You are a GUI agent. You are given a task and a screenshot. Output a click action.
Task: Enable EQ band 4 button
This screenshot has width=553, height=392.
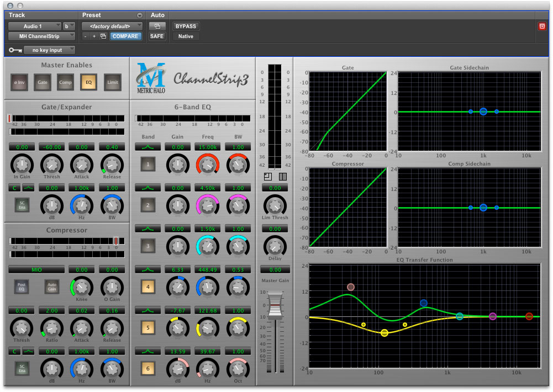pyautogui.click(x=148, y=287)
